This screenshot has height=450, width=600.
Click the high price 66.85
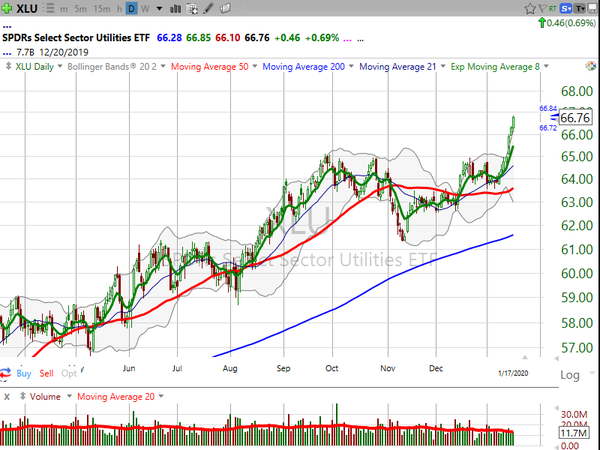198,38
